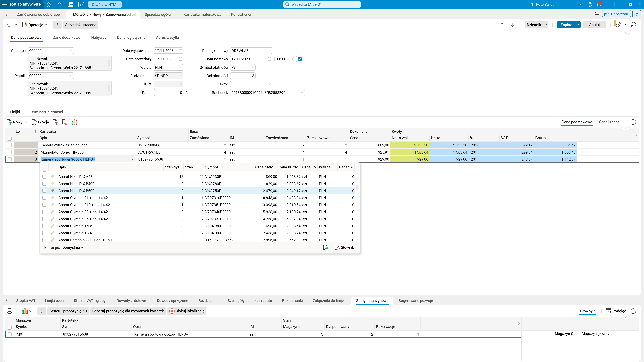Click the Sprzedaż utracona button
Screen dimensions: 644x362
click(x=80, y=25)
